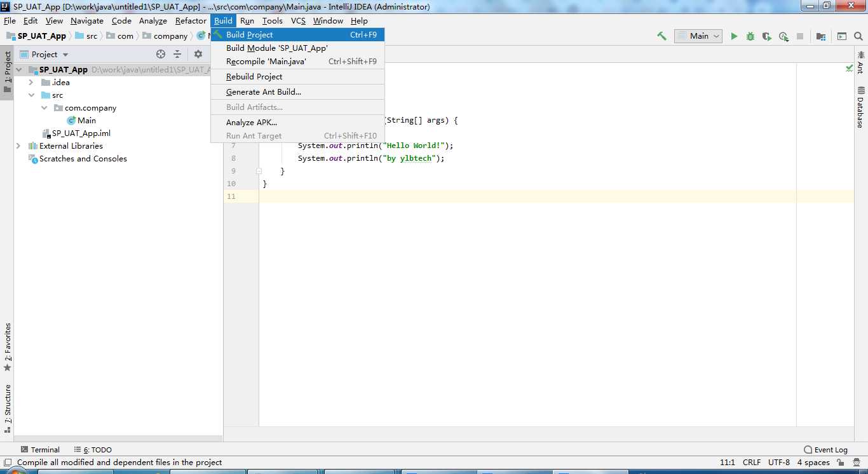
Task: Open the File menu
Action: pyautogui.click(x=10, y=21)
